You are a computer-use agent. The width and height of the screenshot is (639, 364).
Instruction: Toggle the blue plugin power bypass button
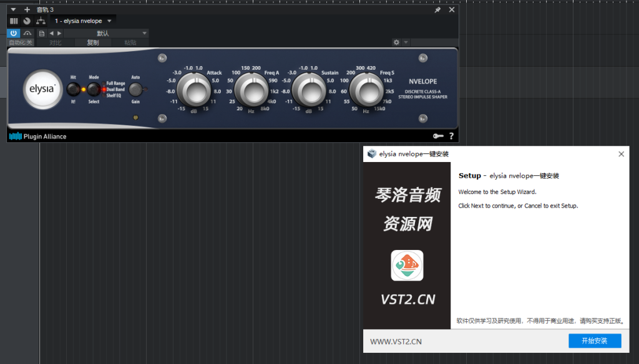(x=12, y=33)
